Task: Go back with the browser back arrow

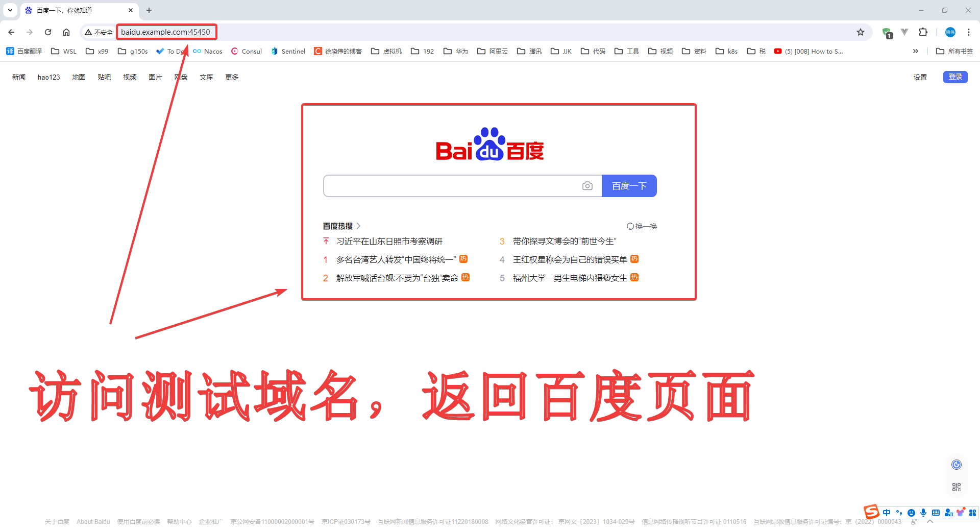Action: click(x=11, y=32)
